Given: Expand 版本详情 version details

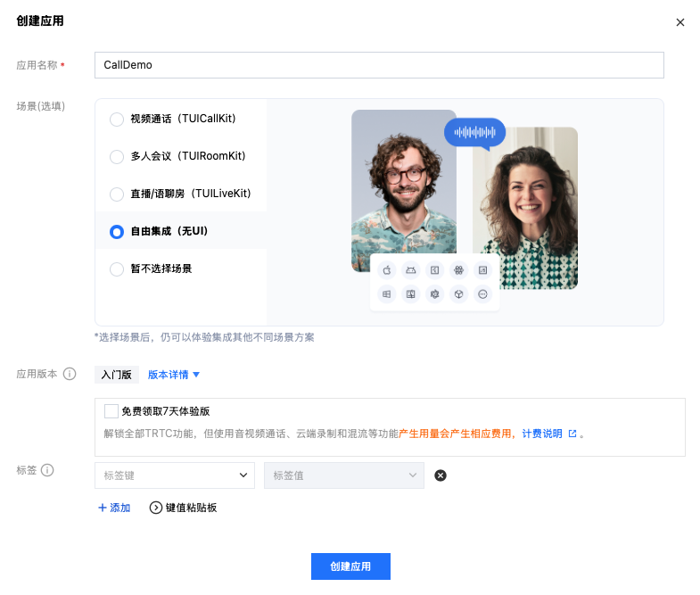Looking at the screenshot, I should (x=174, y=375).
